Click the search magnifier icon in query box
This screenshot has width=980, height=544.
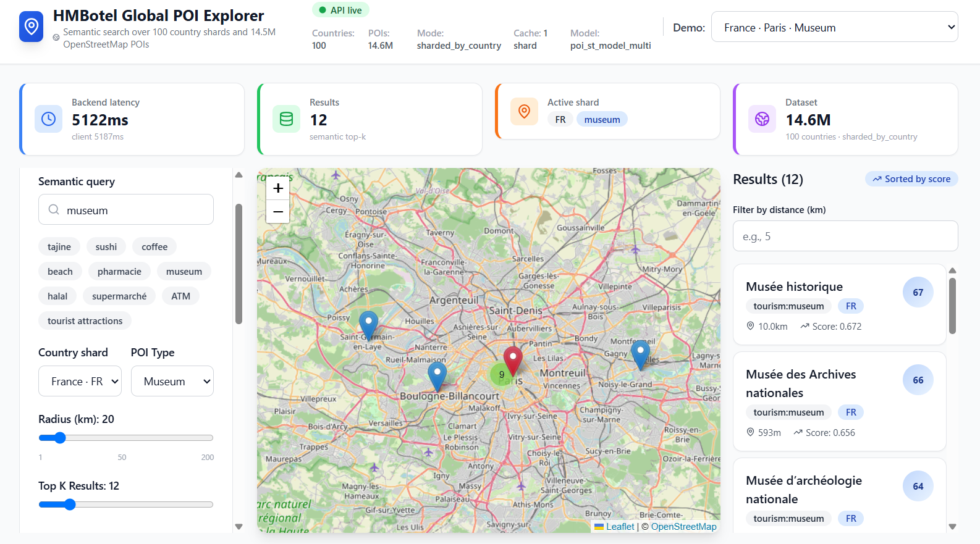coord(54,209)
